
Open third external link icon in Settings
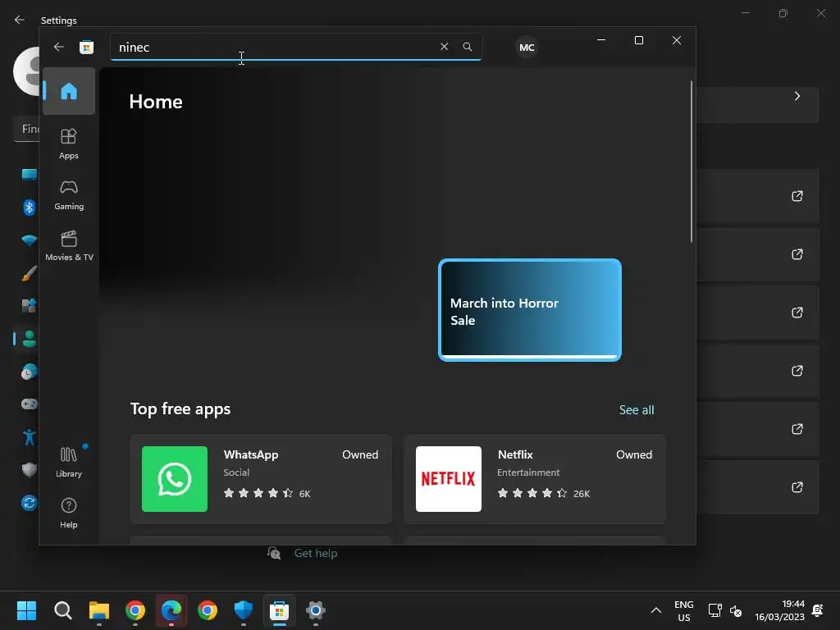pyautogui.click(x=797, y=313)
